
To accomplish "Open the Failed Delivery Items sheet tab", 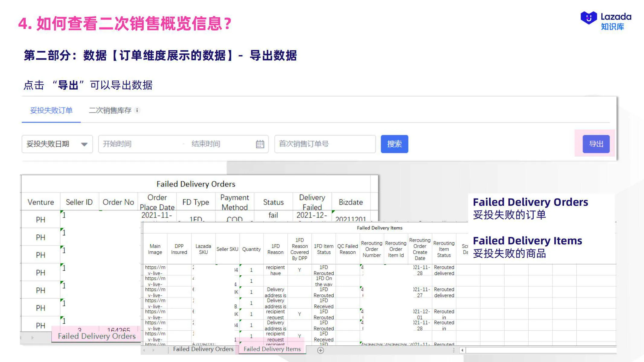I will 271,349.
